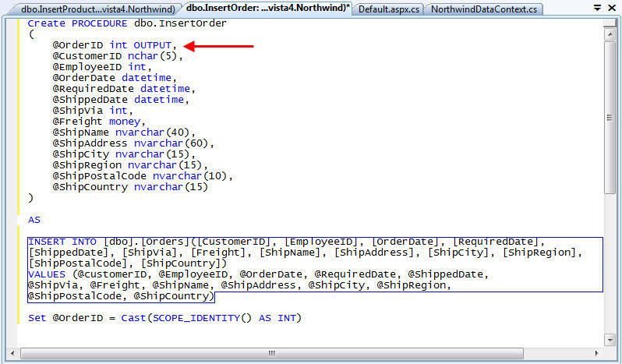622x364 pixels.
Task: Select the dbo.InsertOrder tab
Action: point(268,9)
